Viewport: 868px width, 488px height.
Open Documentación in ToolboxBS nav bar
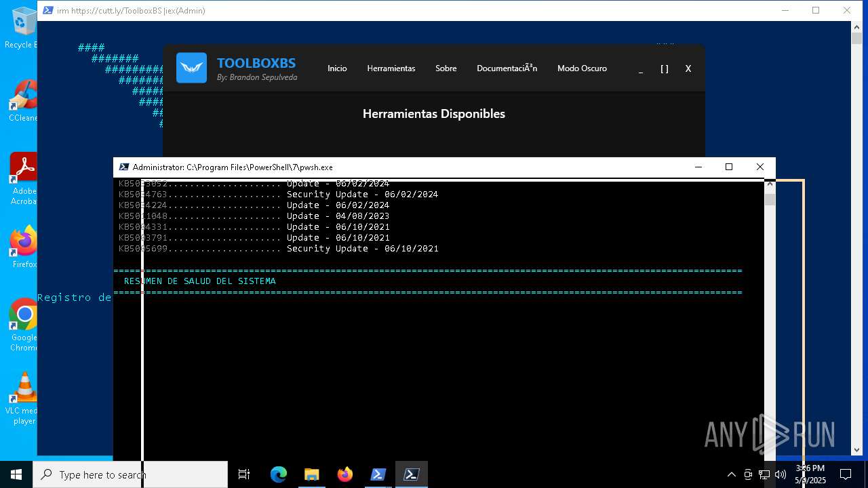[507, 68]
